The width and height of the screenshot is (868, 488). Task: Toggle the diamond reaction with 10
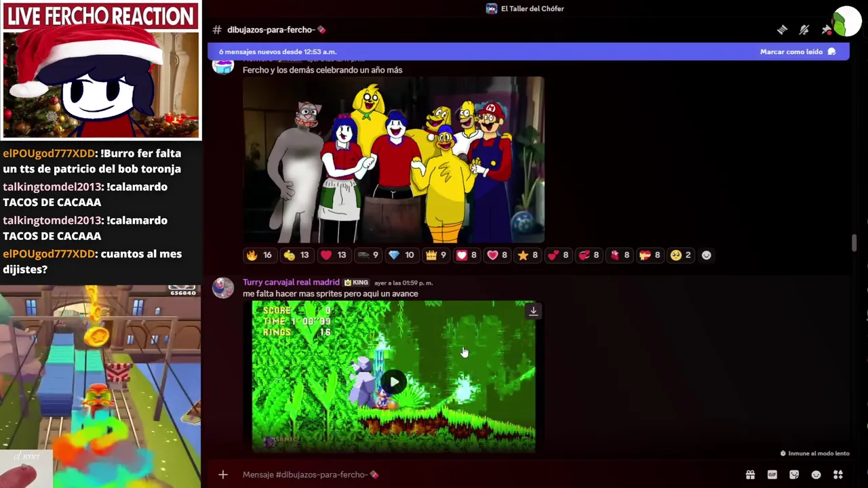coord(401,255)
